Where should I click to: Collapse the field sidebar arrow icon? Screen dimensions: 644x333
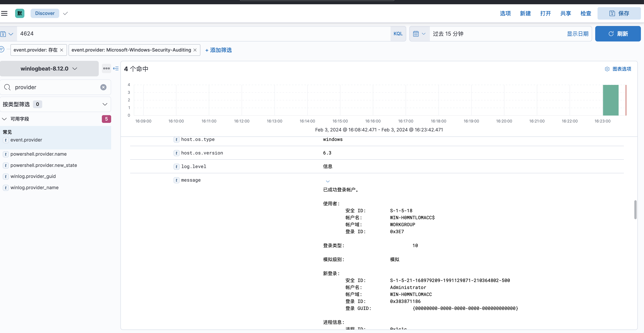tap(116, 68)
